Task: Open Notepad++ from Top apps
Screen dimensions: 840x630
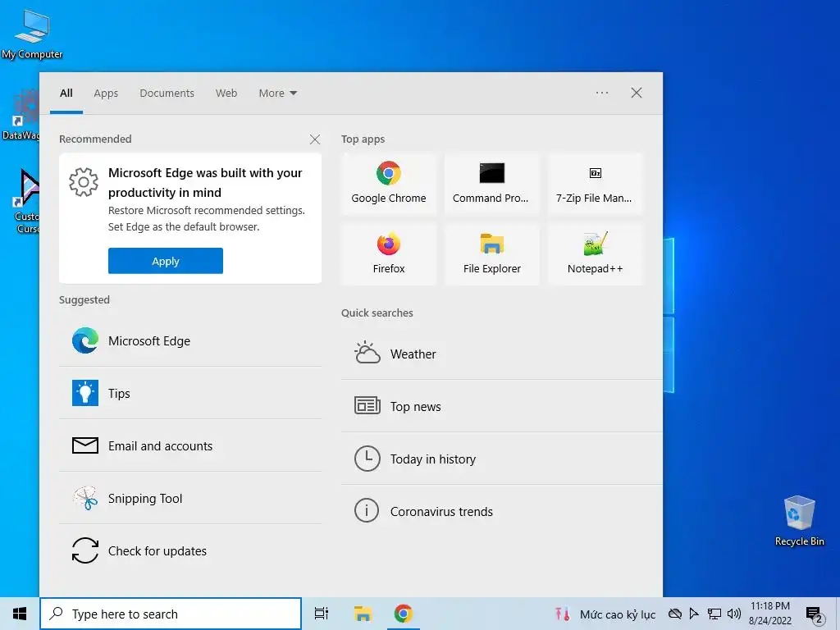Action: tap(595, 254)
